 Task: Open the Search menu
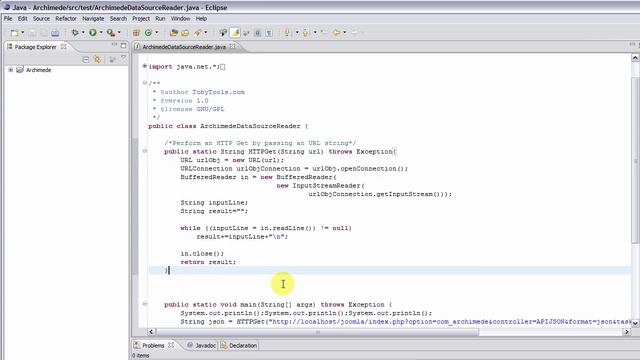pyautogui.click(x=118, y=19)
